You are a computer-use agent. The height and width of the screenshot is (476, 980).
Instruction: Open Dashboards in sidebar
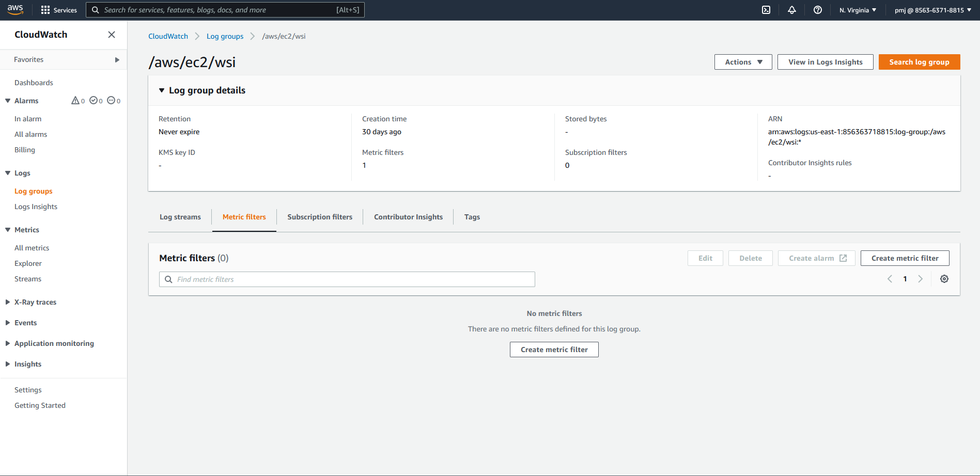34,83
